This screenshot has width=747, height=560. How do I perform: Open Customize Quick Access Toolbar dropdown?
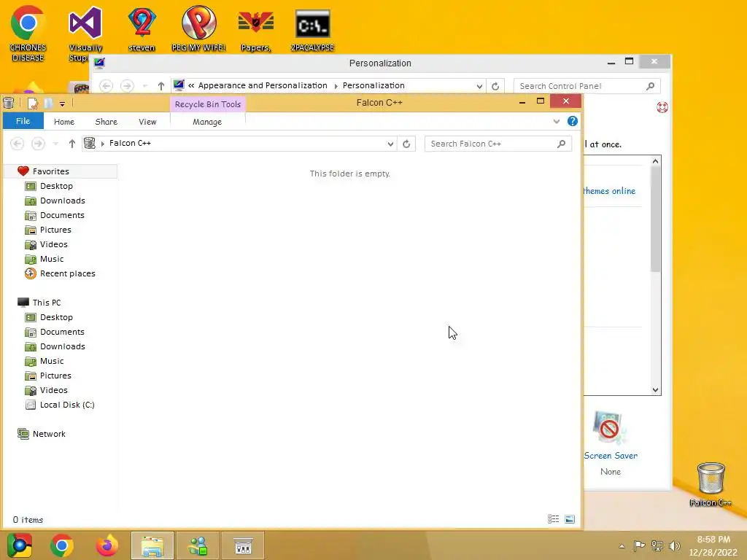(x=62, y=104)
